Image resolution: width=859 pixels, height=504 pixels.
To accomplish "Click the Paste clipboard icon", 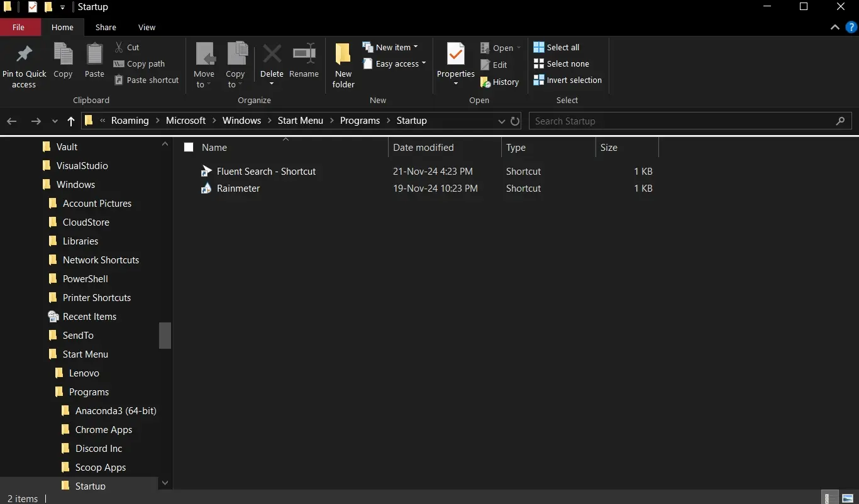I will coord(94,55).
